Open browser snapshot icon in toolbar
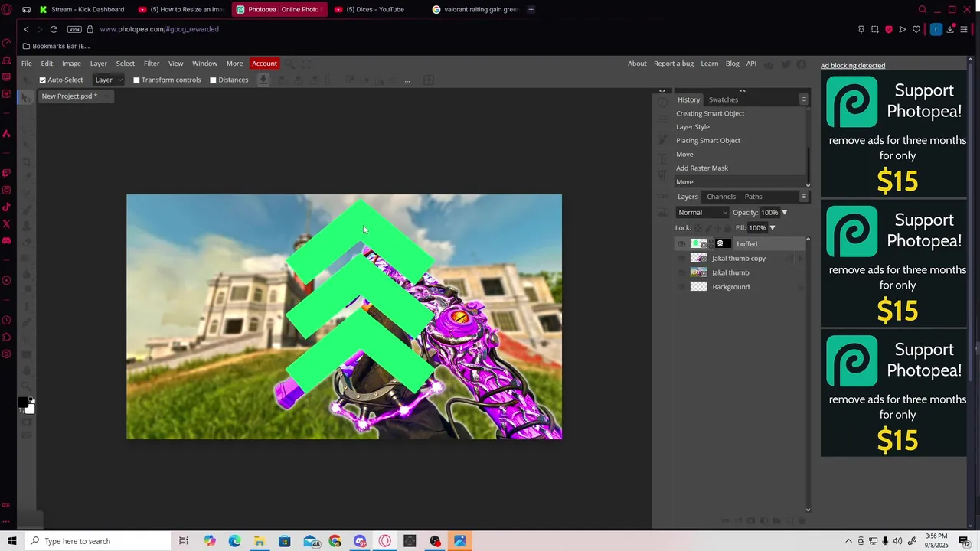This screenshot has height=551, width=980. pos(875,29)
